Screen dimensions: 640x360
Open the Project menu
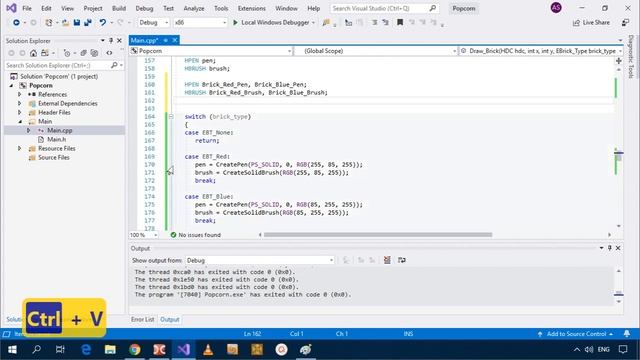[x=93, y=8]
